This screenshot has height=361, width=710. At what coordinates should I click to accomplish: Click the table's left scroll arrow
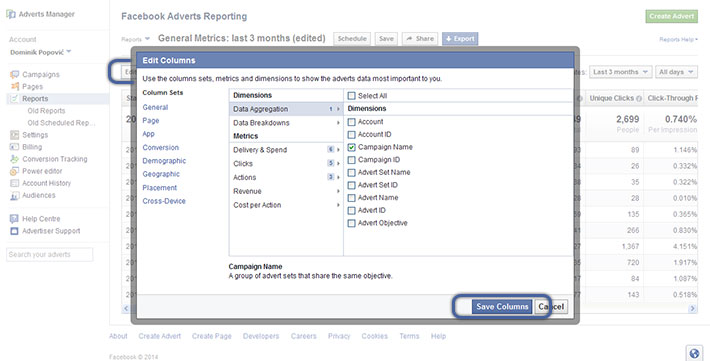126,308
